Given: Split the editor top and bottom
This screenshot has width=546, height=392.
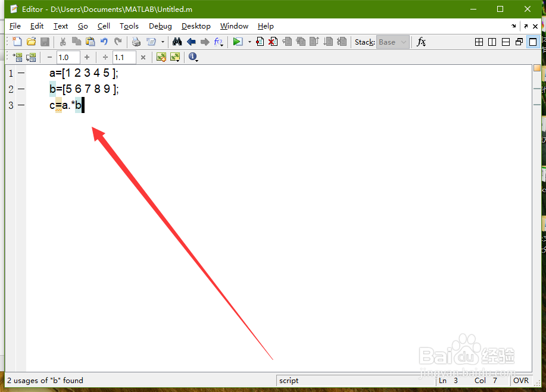Looking at the screenshot, I should coord(506,42).
